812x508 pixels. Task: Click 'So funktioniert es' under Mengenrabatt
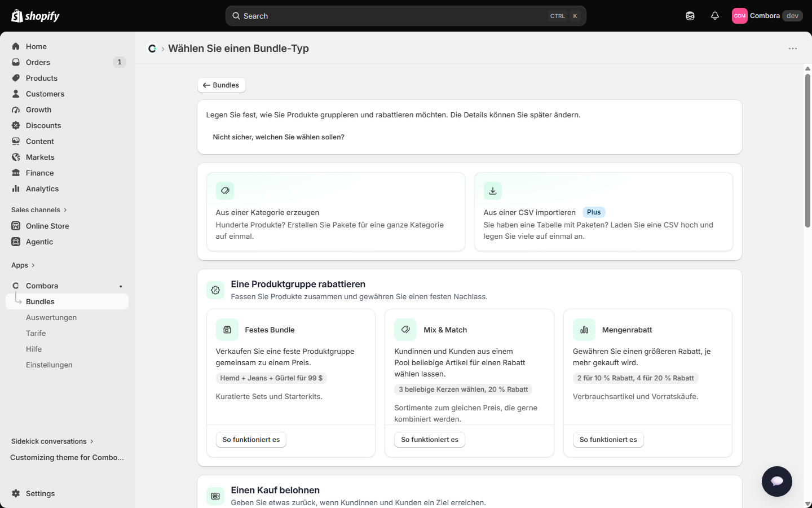(x=608, y=440)
